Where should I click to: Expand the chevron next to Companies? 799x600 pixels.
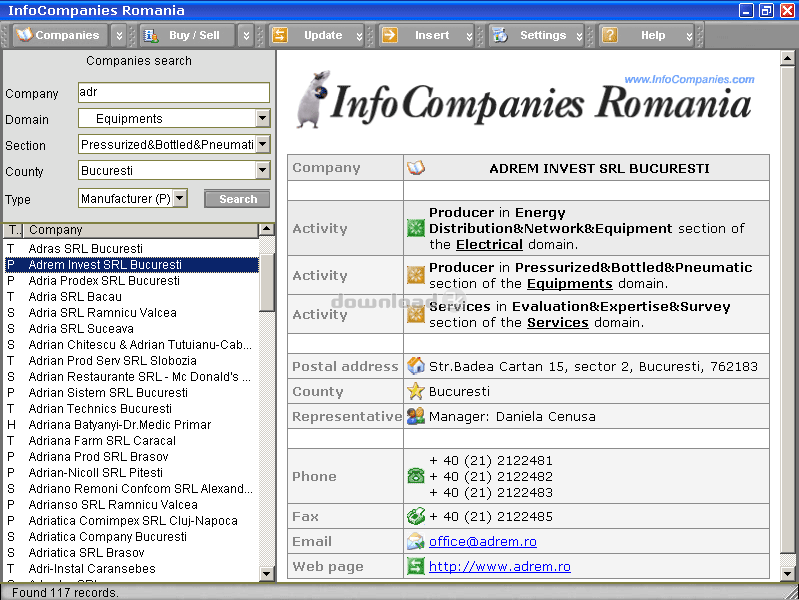click(119, 35)
